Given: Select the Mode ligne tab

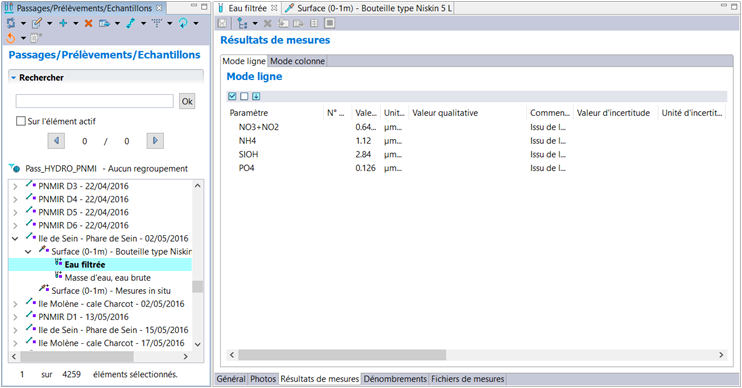Looking at the screenshot, I should tap(244, 61).
